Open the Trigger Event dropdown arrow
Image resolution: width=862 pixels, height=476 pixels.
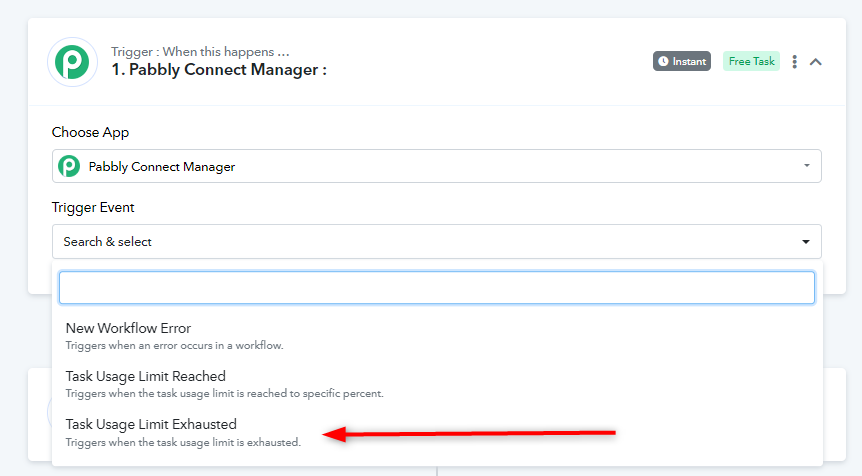806,242
